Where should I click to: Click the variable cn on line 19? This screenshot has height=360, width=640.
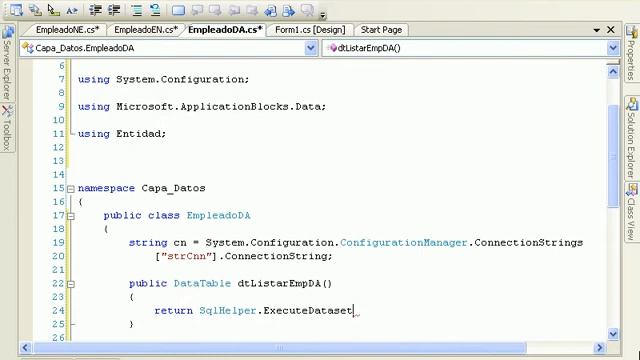click(x=180, y=243)
